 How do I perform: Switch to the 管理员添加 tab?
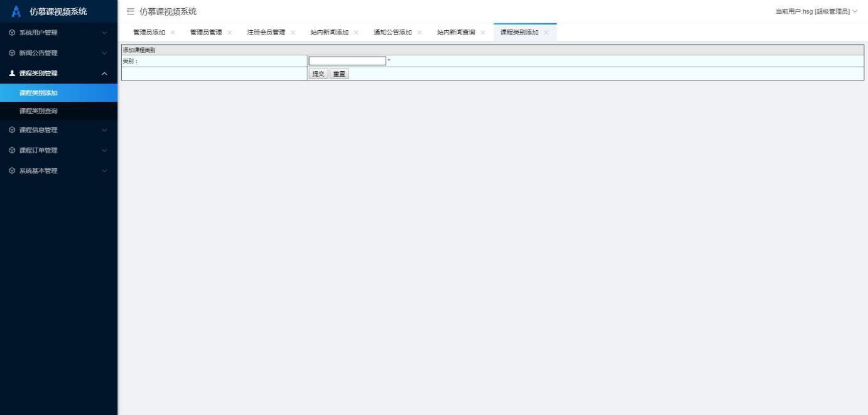tap(149, 33)
